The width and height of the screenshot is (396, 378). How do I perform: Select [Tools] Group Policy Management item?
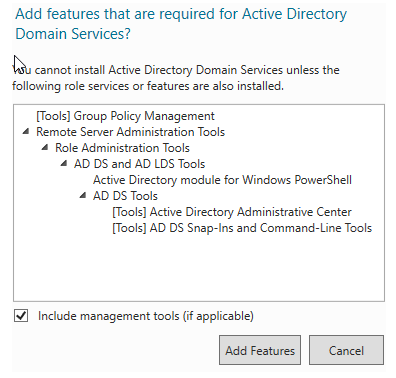(x=125, y=116)
